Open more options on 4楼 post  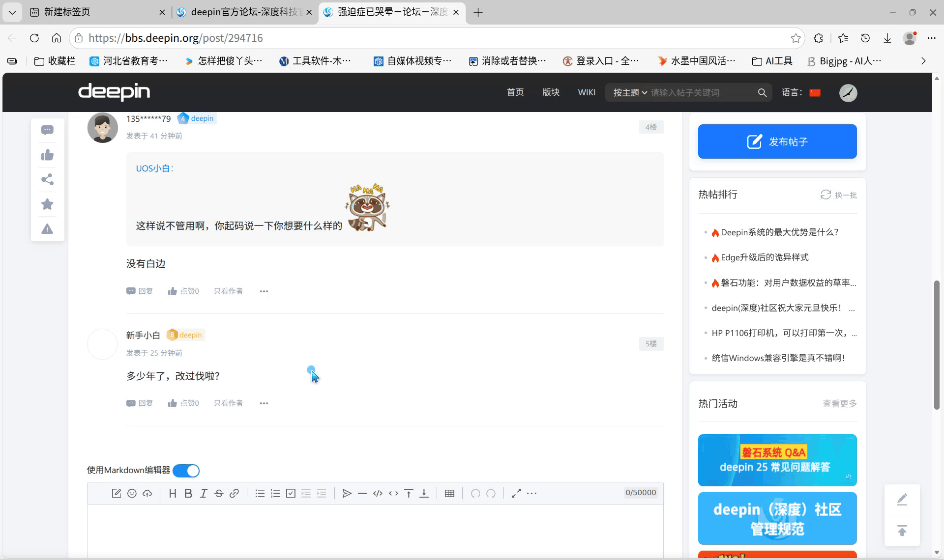[x=264, y=291]
